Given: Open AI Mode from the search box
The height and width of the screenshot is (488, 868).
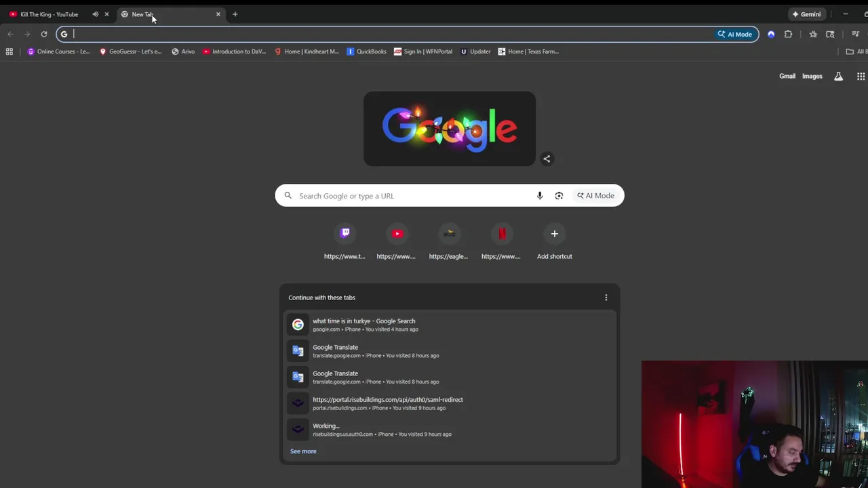Looking at the screenshot, I should [x=596, y=196].
